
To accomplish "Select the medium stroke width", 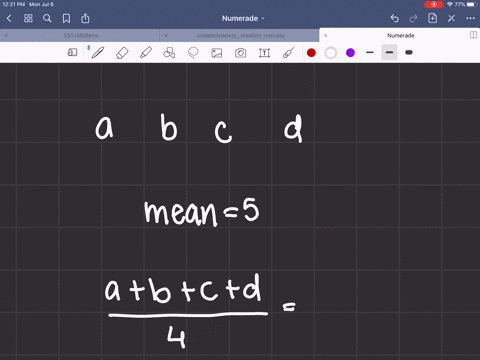I will click(x=389, y=52).
